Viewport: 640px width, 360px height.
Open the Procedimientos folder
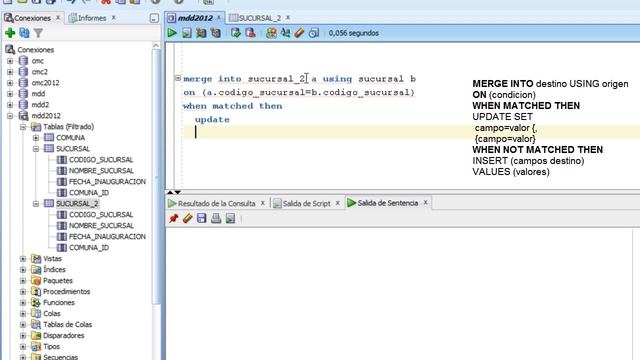click(x=67, y=292)
